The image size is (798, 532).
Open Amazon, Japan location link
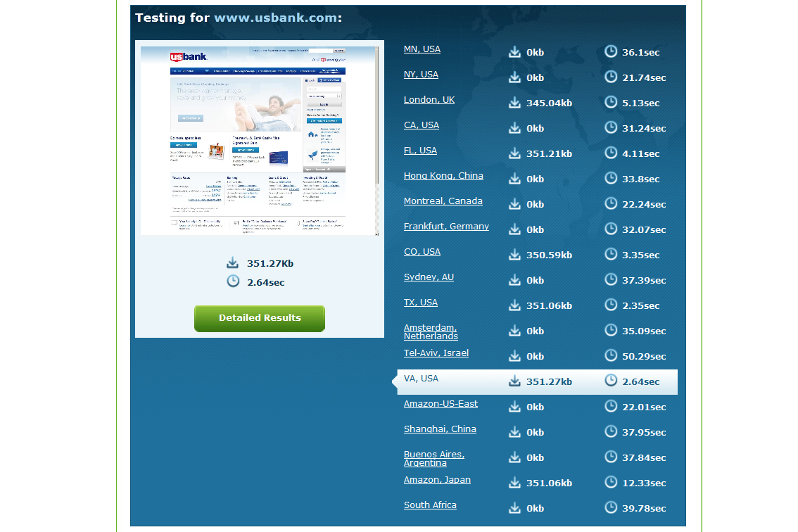[x=437, y=480]
